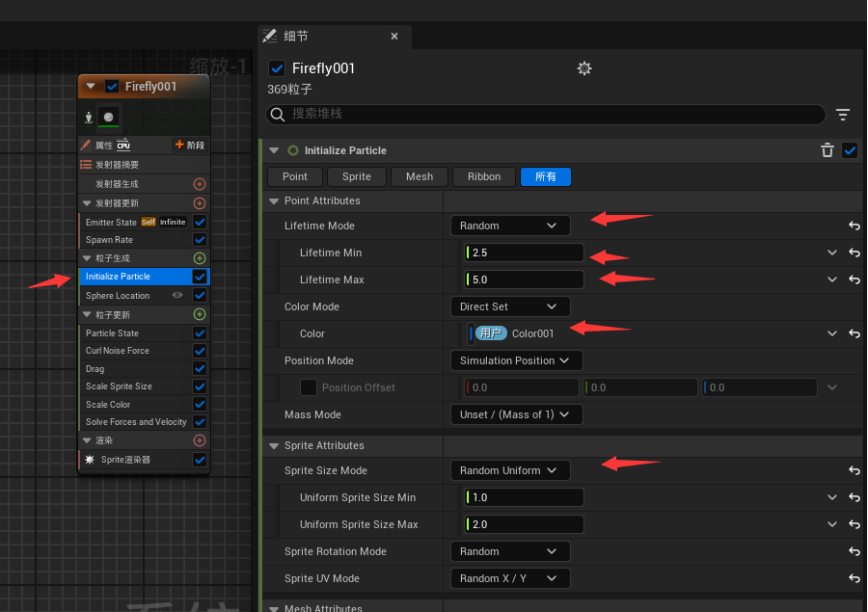Click 阶段 add stage button
The width and height of the screenshot is (868, 612).
190,145
